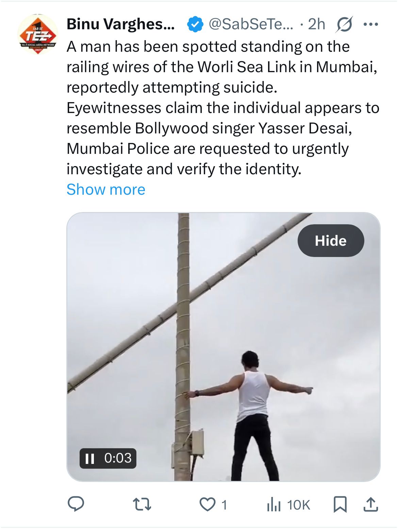Open the video of the man in the white vest

[223, 340]
